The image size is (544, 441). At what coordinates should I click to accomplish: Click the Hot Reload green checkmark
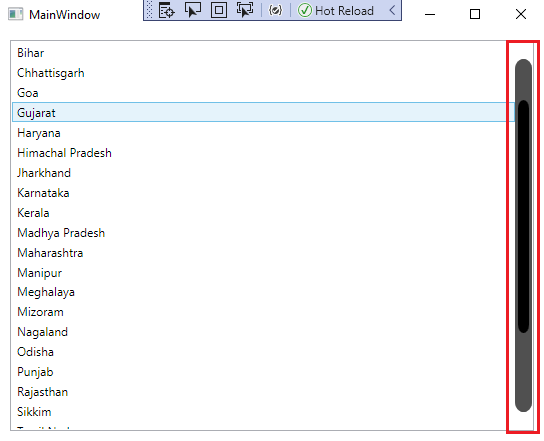(x=305, y=10)
